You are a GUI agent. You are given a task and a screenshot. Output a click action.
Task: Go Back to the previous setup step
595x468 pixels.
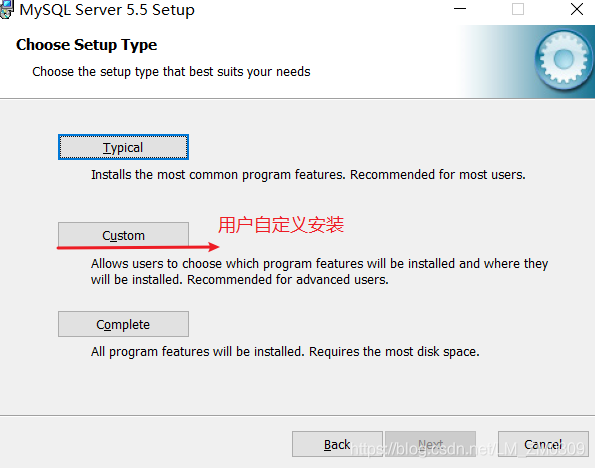(x=337, y=444)
